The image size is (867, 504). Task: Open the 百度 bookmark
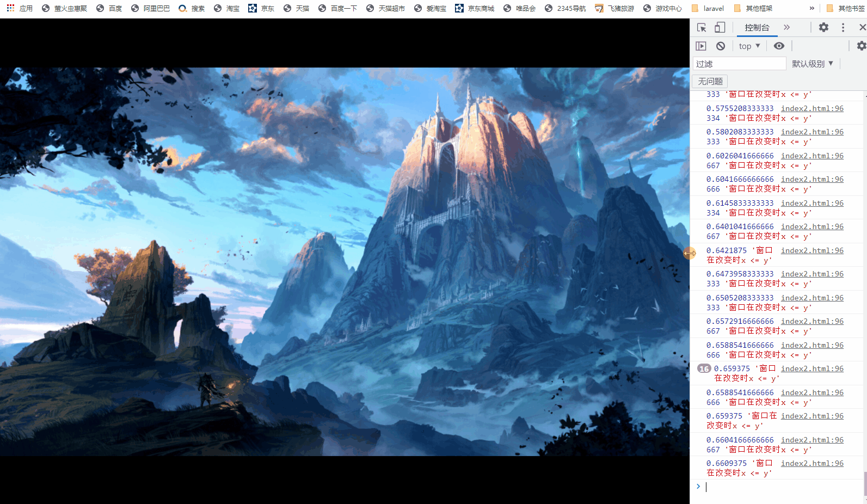pyautogui.click(x=109, y=8)
